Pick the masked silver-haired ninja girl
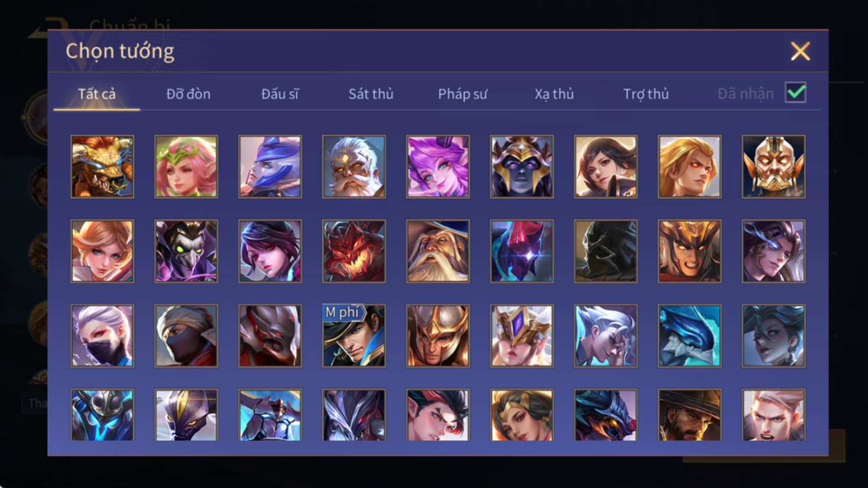 [x=102, y=336]
